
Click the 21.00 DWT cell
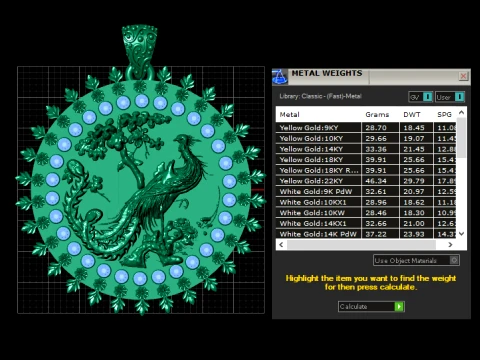(x=416, y=224)
